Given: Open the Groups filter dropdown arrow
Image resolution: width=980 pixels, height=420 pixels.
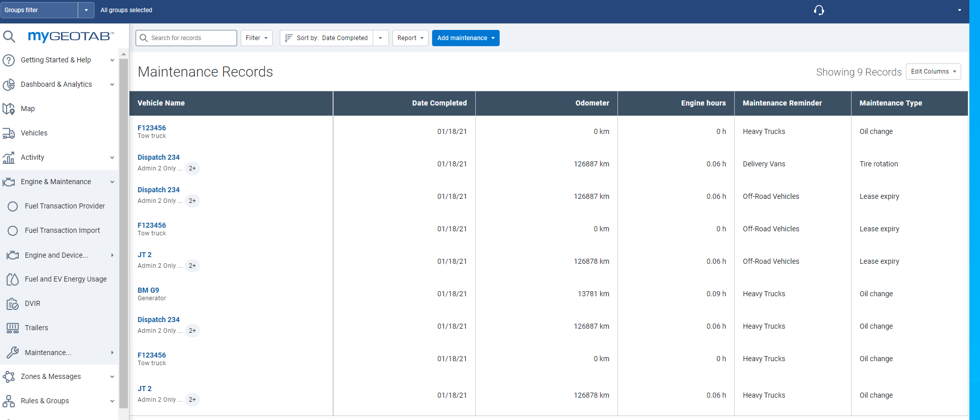Looking at the screenshot, I should (86, 10).
